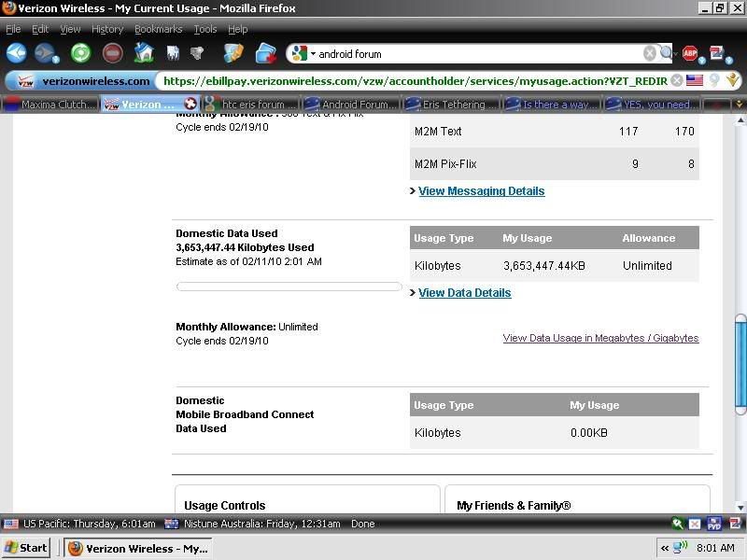
Task: Click the green Reload page icon
Action: point(81,53)
